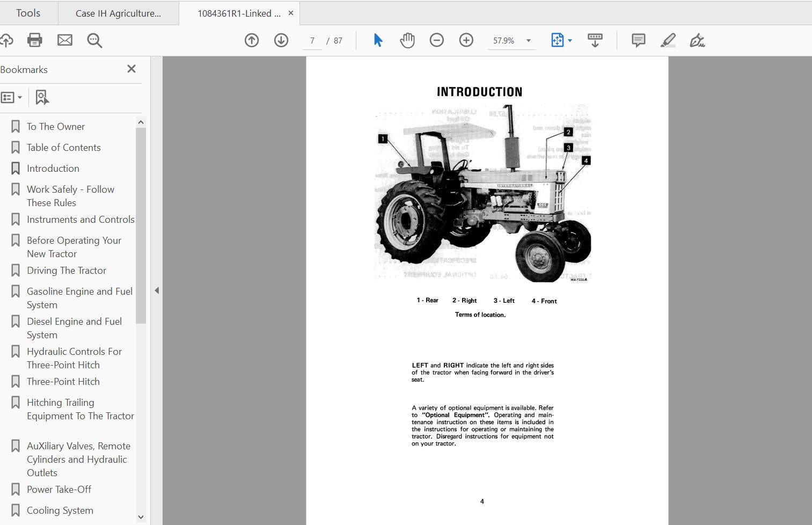Select the arrow selection tool
Screen dimensions: 812x525
(x=377, y=40)
